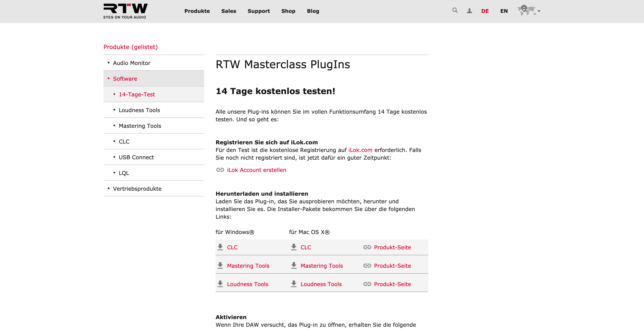Open the user account icon
The width and height of the screenshot is (644, 330).
469,11
